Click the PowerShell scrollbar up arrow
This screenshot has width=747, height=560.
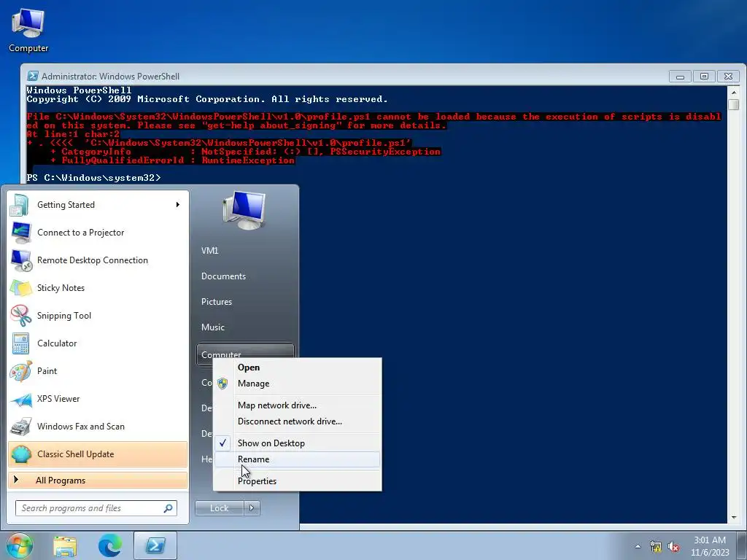734,93
